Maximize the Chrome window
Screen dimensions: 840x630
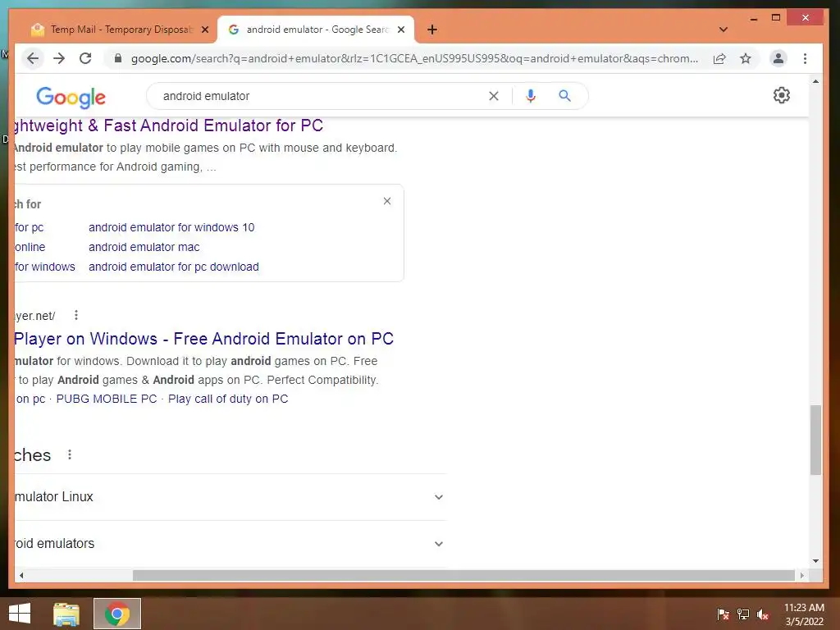(776, 18)
